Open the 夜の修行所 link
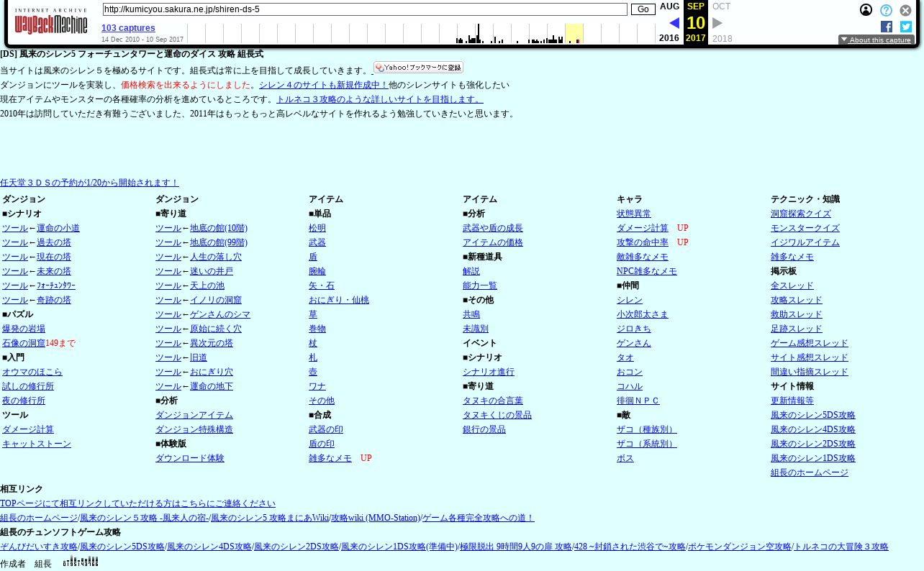Screen dimensions: 924x571 click(24, 401)
